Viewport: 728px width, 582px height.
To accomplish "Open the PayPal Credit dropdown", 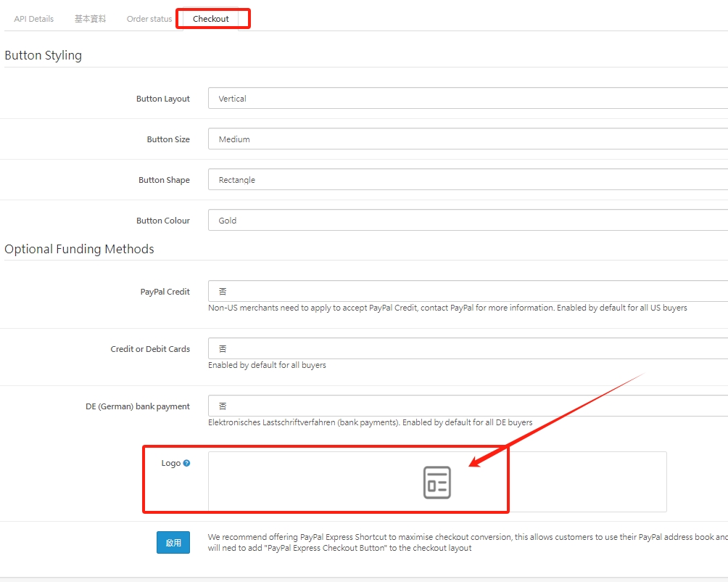I will 468,291.
